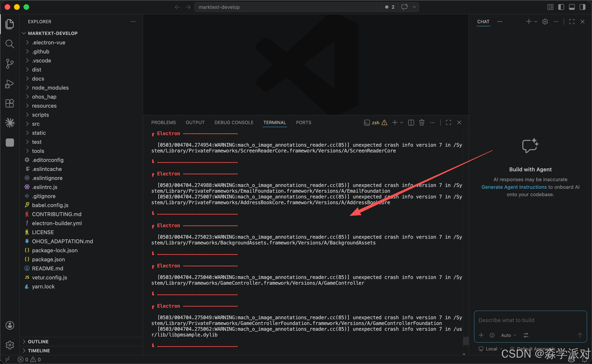Open the ellipsis right beside the CHAT title
This screenshot has height=364, width=592.
coord(500,22)
